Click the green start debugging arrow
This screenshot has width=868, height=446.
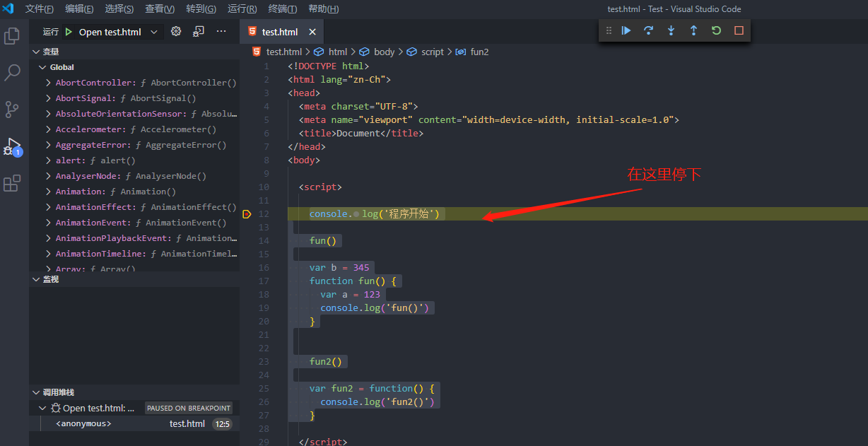pyautogui.click(x=69, y=32)
